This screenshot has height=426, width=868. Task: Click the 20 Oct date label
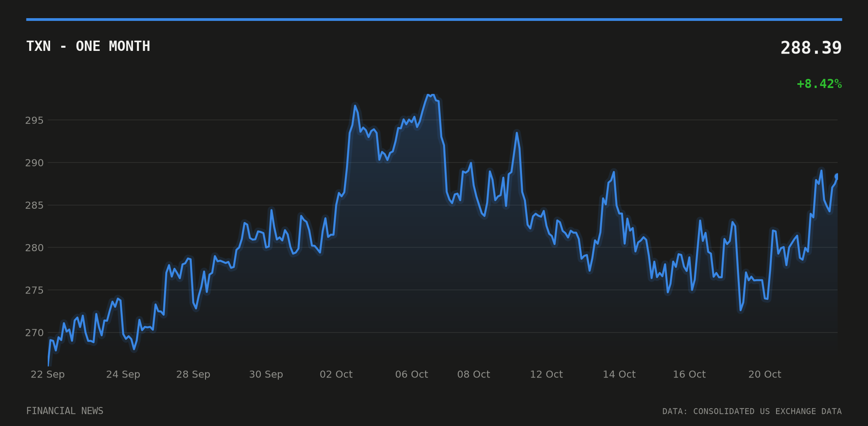[765, 374]
